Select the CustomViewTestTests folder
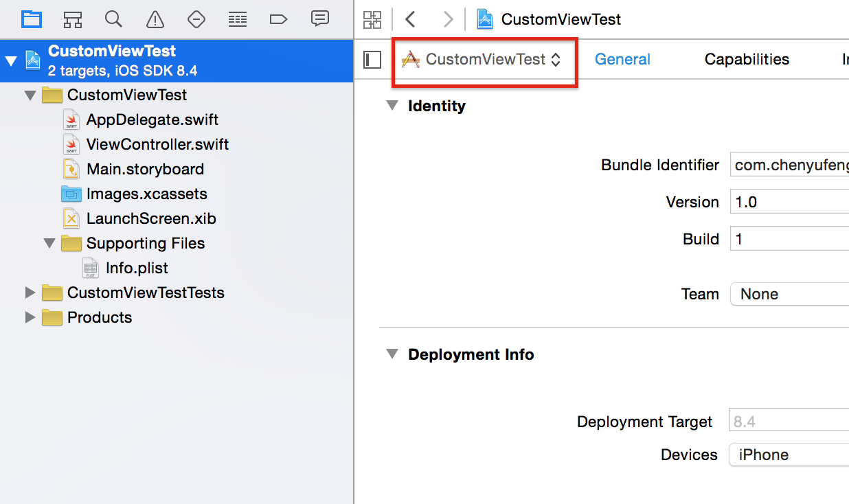Image resolution: width=849 pixels, height=504 pixels. 146,293
